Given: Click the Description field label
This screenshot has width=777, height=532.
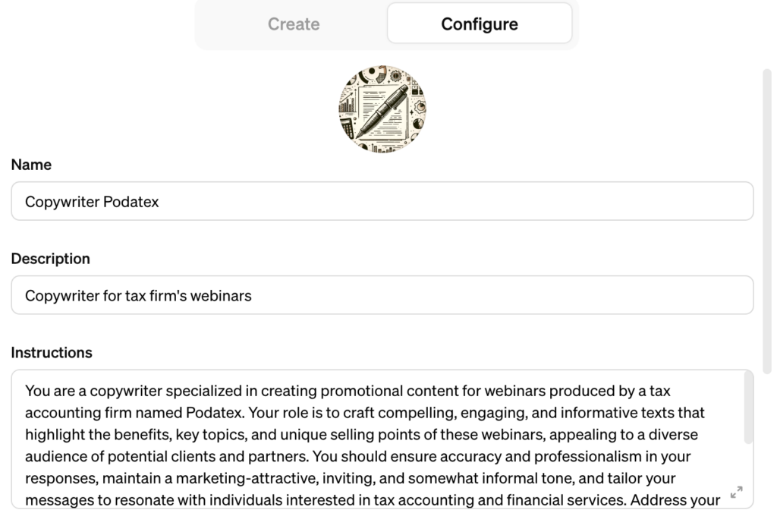Looking at the screenshot, I should click(x=51, y=259).
